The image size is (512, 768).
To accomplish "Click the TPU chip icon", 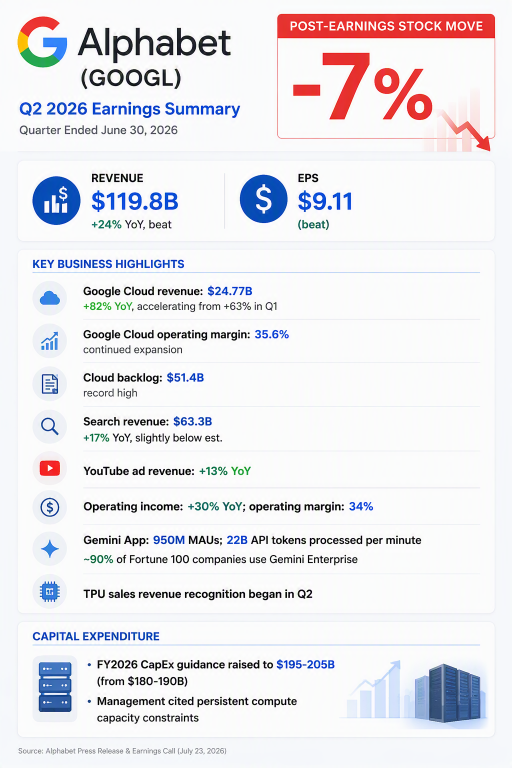I will 49,592.
